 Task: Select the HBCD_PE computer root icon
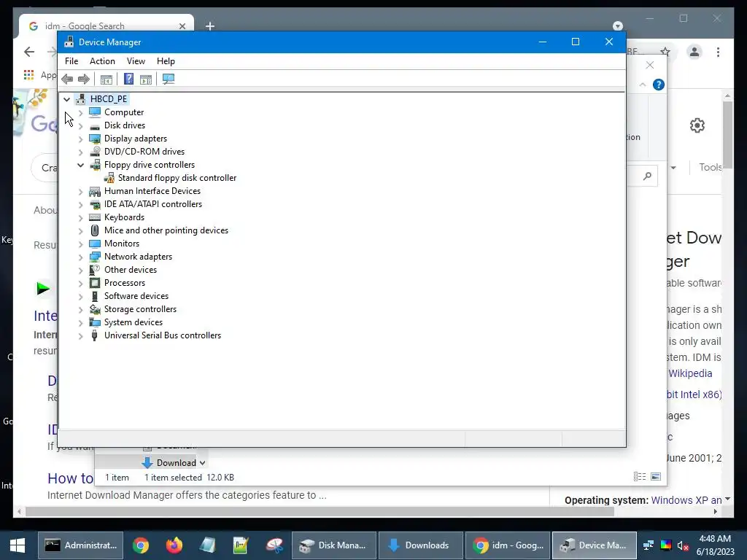80,99
